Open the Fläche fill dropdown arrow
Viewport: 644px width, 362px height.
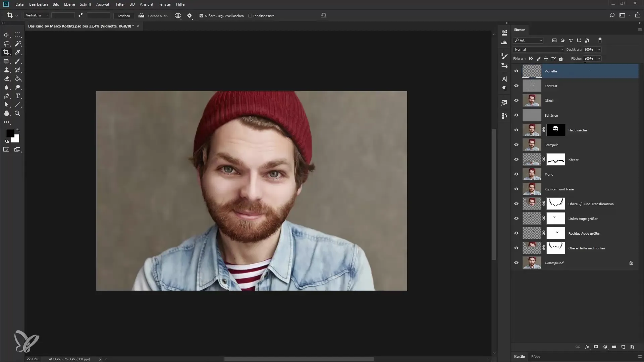click(599, 58)
